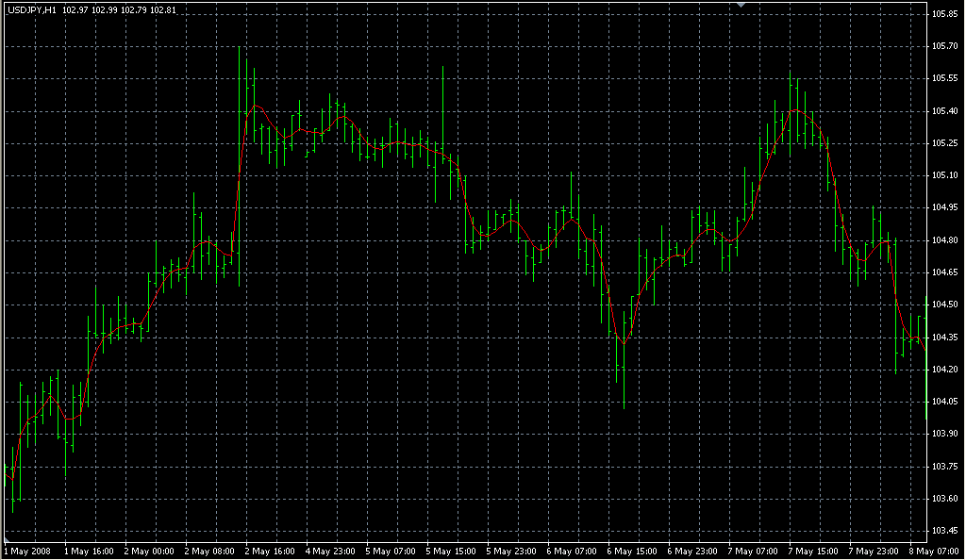The width and height of the screenshot is (966, 560).
Task: Click the 2 May 08:00 time label
Action: 209,552
